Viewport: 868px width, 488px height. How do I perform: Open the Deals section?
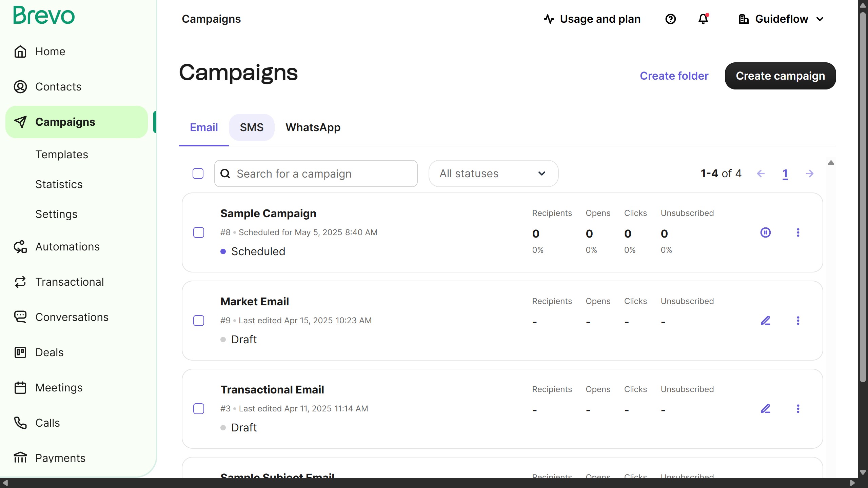point(49,352)
